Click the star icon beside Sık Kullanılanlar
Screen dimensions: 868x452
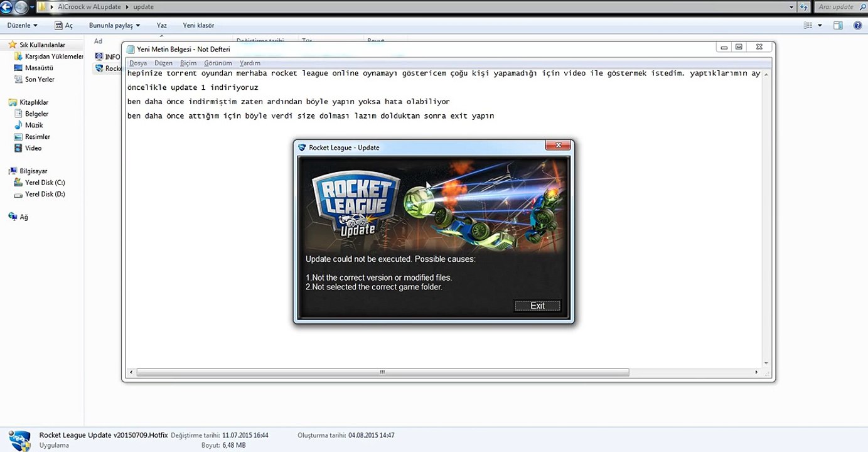click(x=12, y=45)
